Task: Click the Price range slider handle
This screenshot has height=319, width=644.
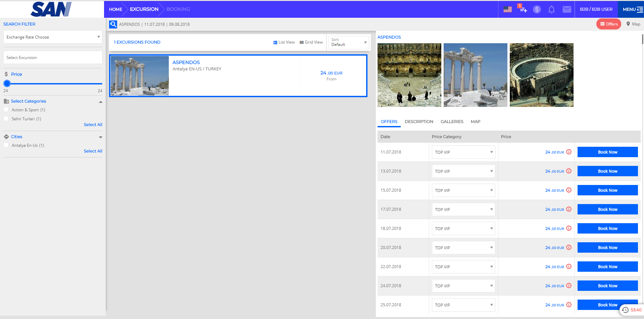Action: coord(7,83)
